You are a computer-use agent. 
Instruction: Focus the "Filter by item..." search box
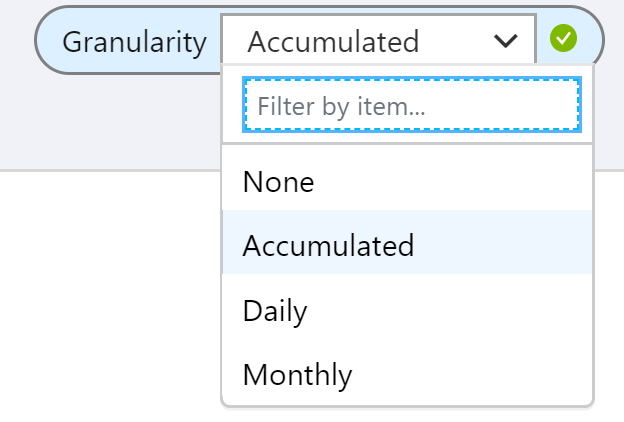click(x=410, y=106)
